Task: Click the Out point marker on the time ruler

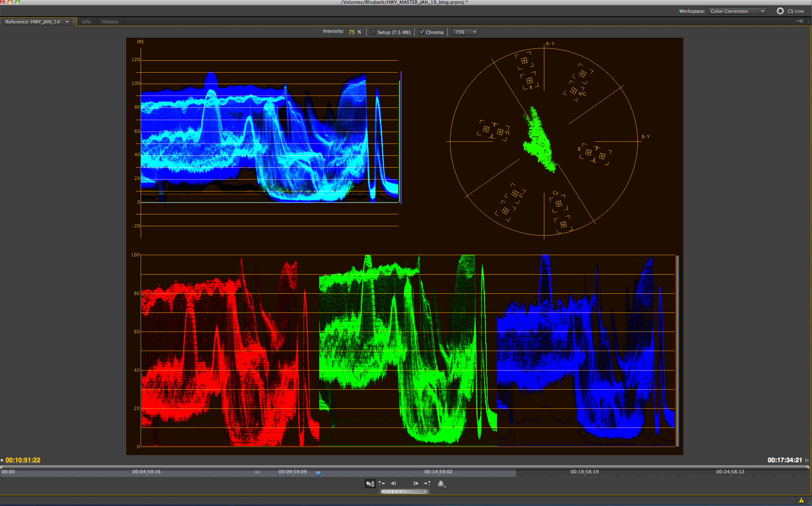Action: point(515,472)
